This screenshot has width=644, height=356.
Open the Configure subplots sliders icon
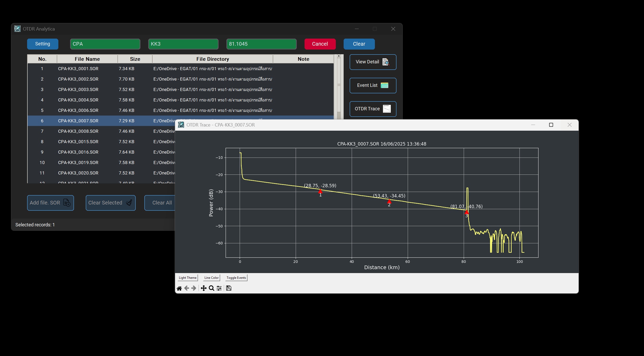(219, 288)
